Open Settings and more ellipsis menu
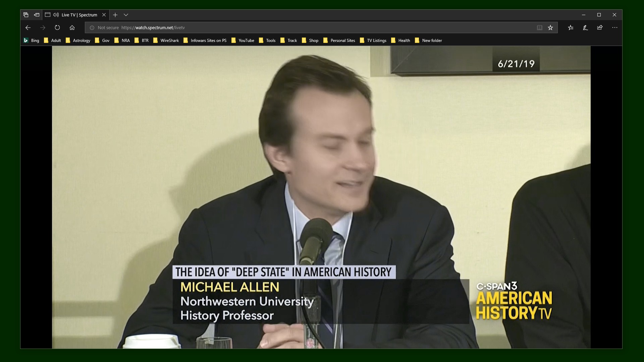 614,28
